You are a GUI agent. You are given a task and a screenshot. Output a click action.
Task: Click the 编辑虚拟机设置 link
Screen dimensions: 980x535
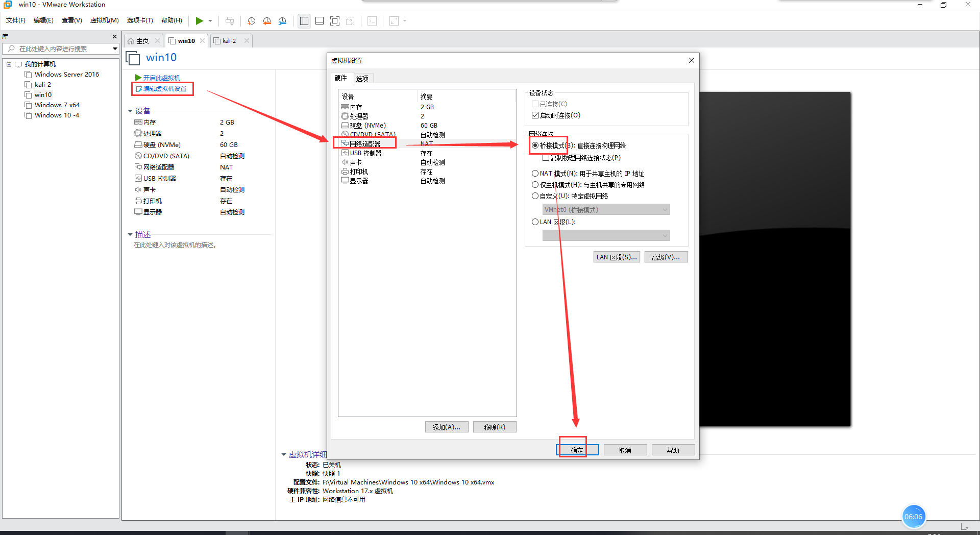pos(164,89)
